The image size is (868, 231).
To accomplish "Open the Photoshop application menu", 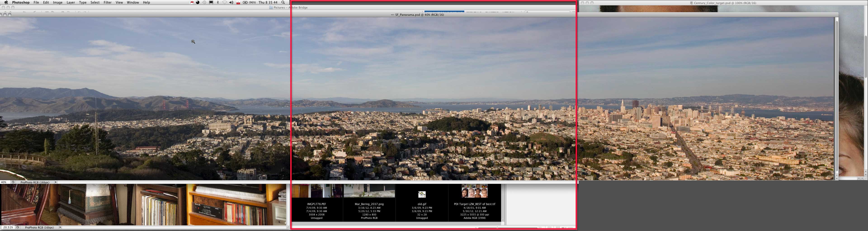I will [21, 2].
